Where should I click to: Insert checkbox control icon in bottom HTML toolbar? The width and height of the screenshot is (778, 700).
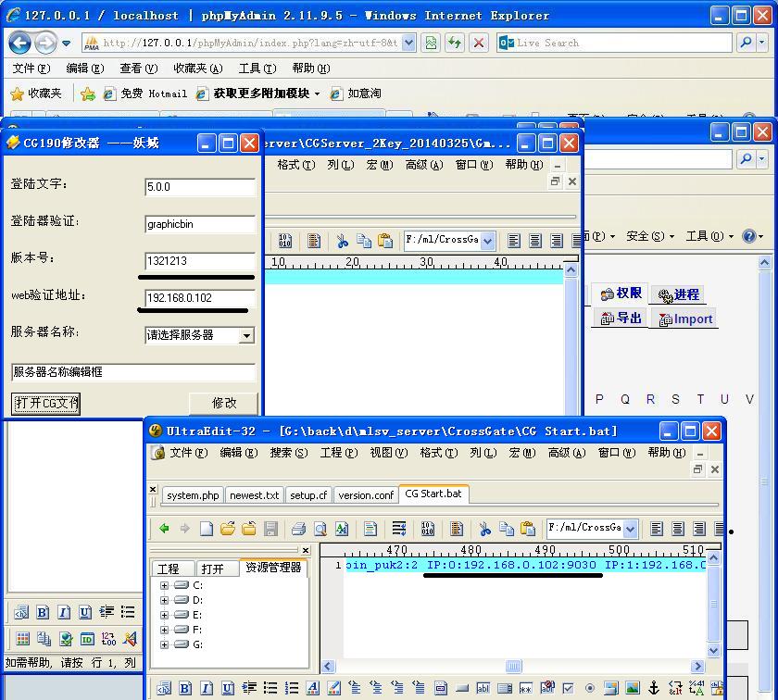point(569,688)
